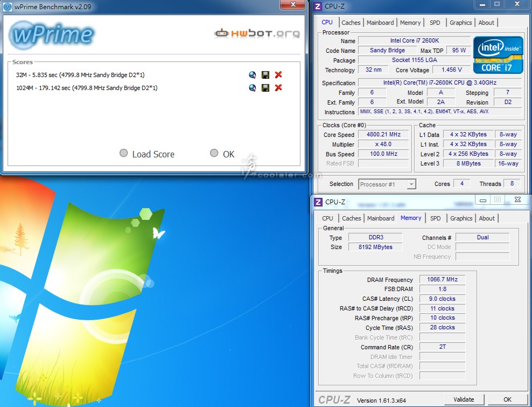The image size is (532, 407).
Task: Save the 1024M score floppy icon
Action: (265, 88)
